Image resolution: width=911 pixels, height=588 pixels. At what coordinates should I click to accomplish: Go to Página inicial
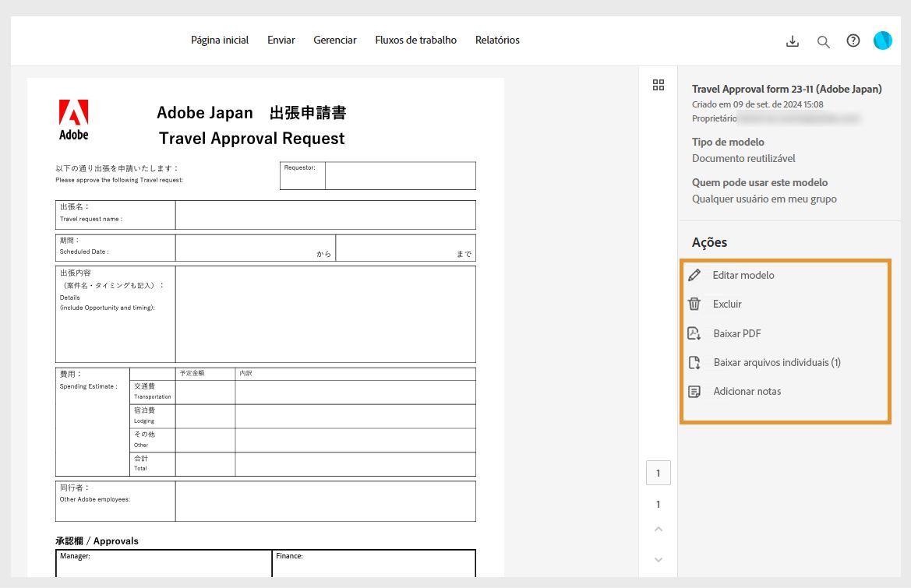(220, 40)
